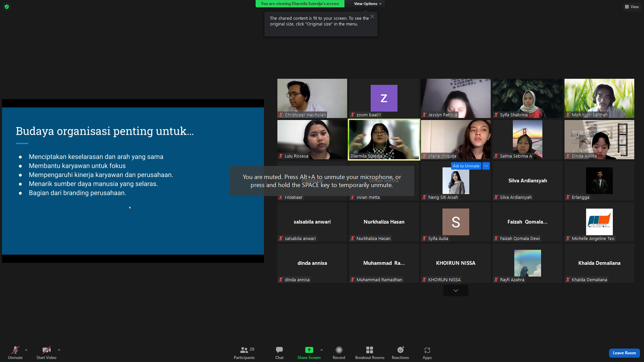Select Michelle Angeline Teo's participant tile
644x362 pixels.
(599, 222)
